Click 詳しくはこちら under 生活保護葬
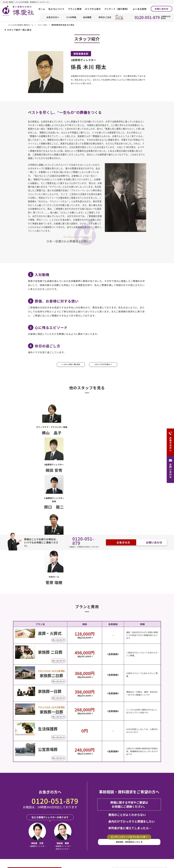The width and height of the screenshot is (174, 868). pos(58,737)
